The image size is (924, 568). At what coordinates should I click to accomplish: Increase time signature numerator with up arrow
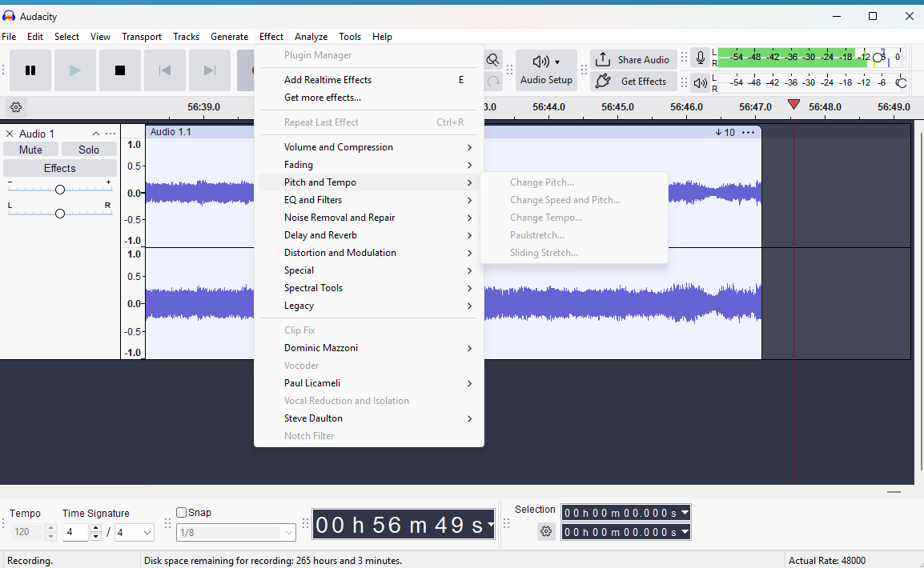tap(95, 528)
